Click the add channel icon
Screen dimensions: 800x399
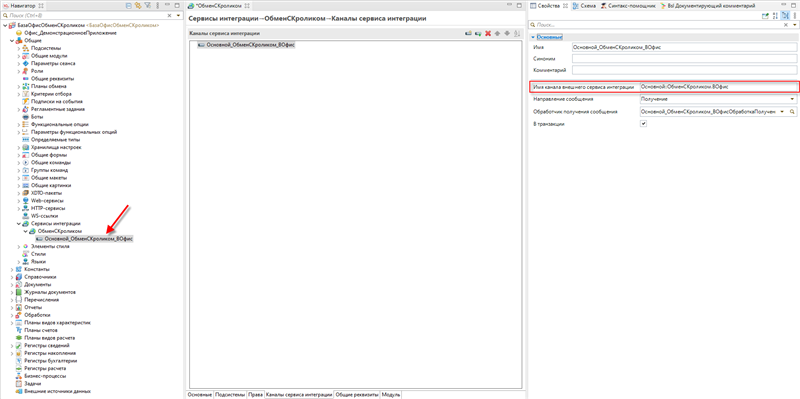467,33
